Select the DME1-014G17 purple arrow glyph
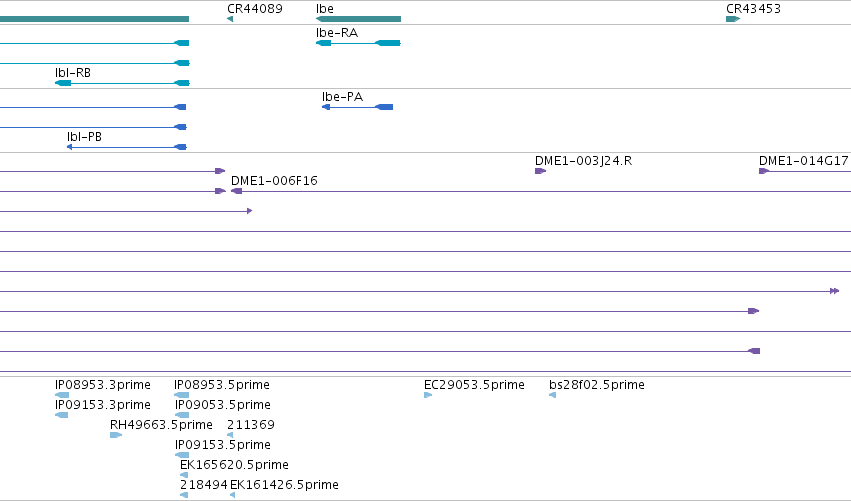This screenshot has width=851, height=501. point(764,171)
